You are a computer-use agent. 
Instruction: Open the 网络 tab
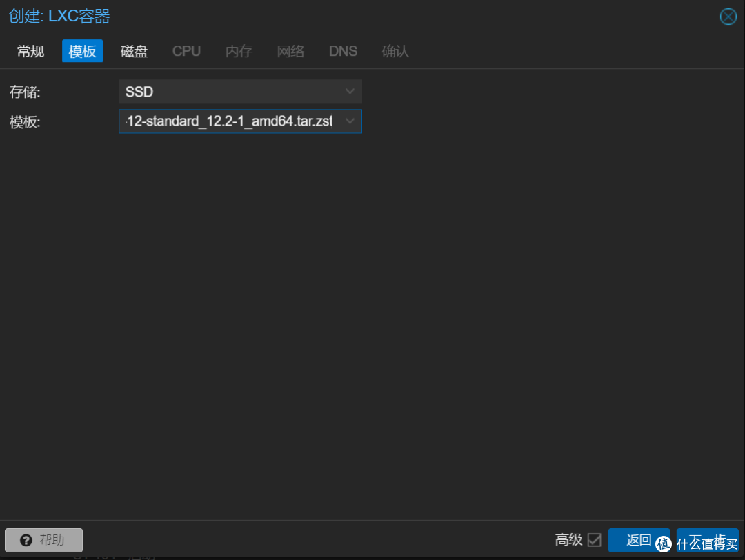290,50
